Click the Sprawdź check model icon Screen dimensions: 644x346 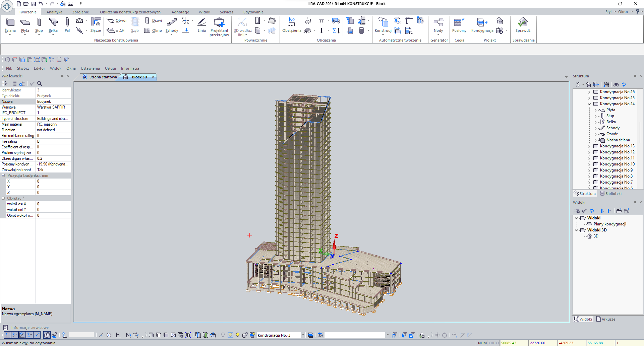pos(523,25)
